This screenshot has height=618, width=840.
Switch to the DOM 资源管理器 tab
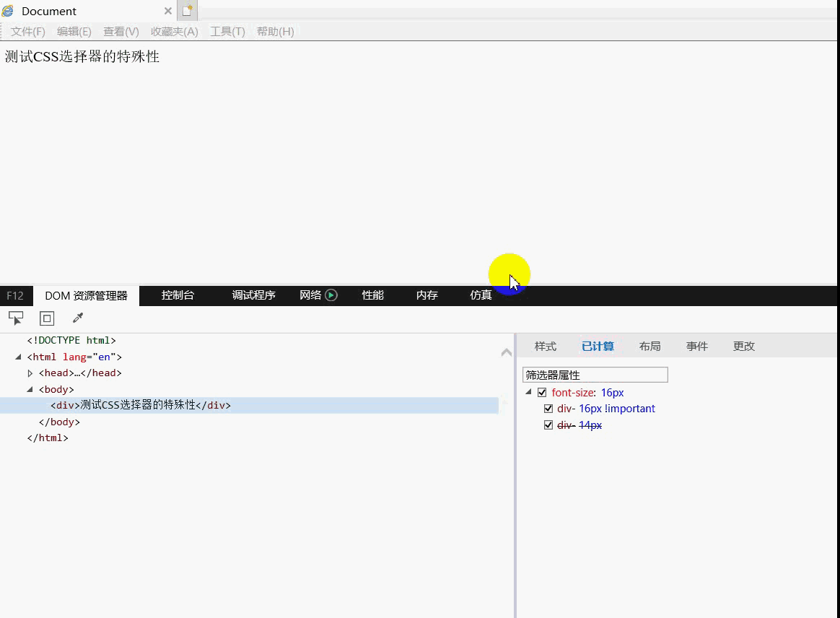tap(87, 295)
